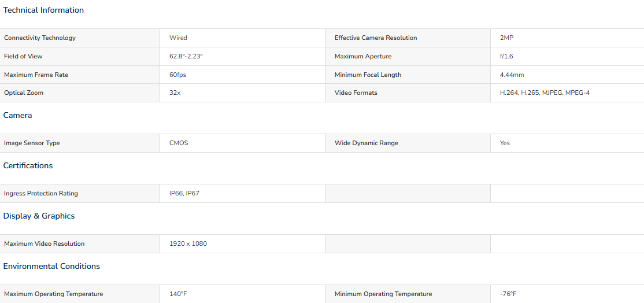Click the -76°F minimum temperature value

[x=508, y=294]
